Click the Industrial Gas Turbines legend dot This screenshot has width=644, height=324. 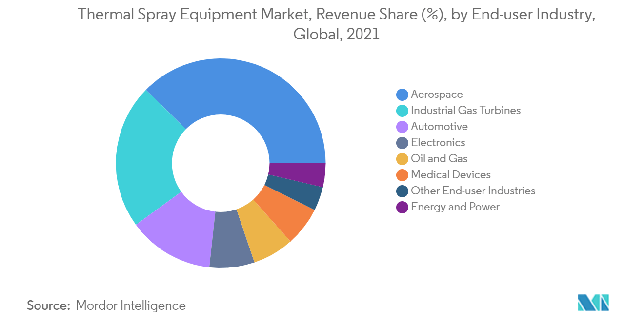402,111
